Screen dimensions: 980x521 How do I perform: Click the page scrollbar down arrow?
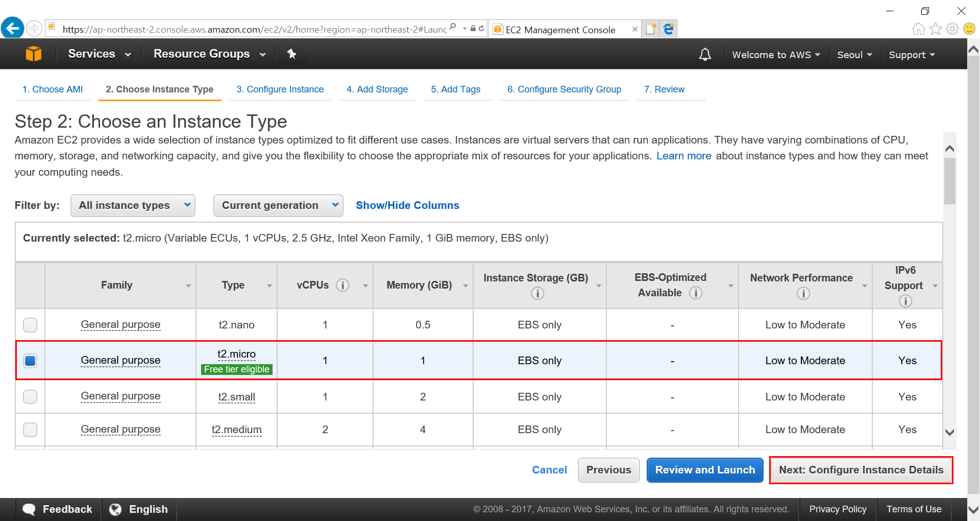973,509
